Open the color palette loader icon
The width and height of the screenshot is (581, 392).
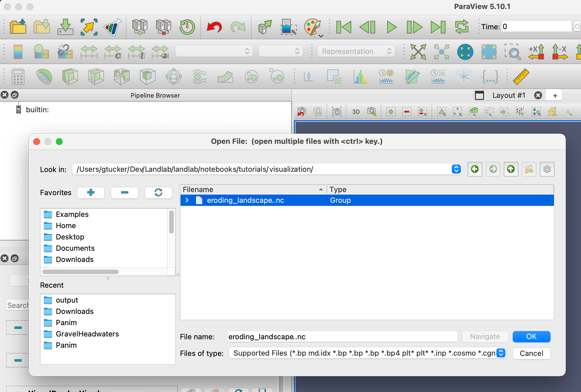click(x=313, y=27)
